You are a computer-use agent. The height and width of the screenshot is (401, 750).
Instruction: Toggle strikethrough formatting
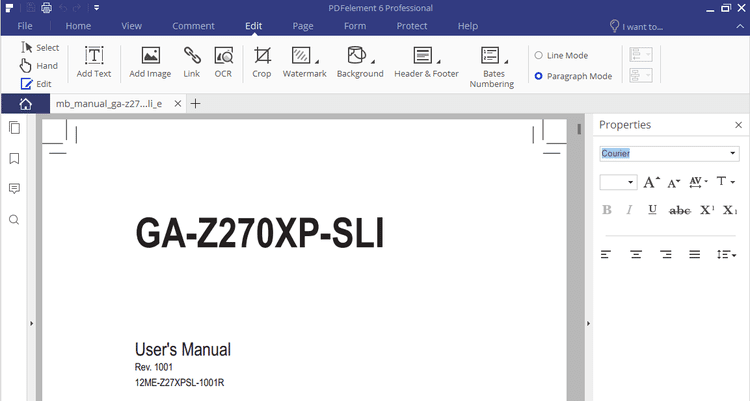point(680,210)
